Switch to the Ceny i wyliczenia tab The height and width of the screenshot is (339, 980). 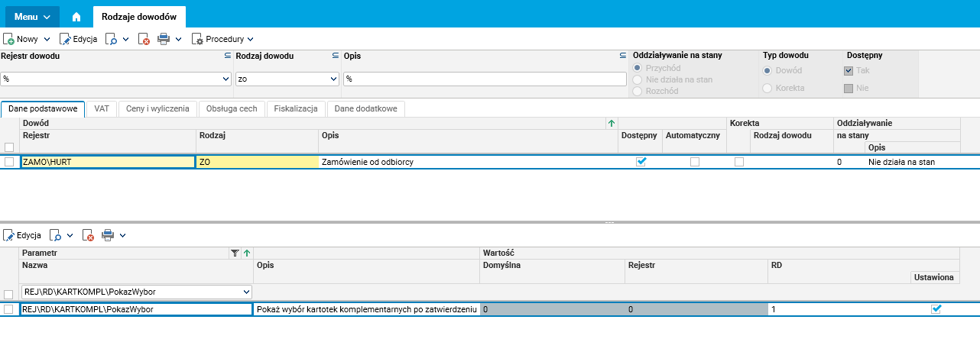pyautogui.click(x=157, y=109)
